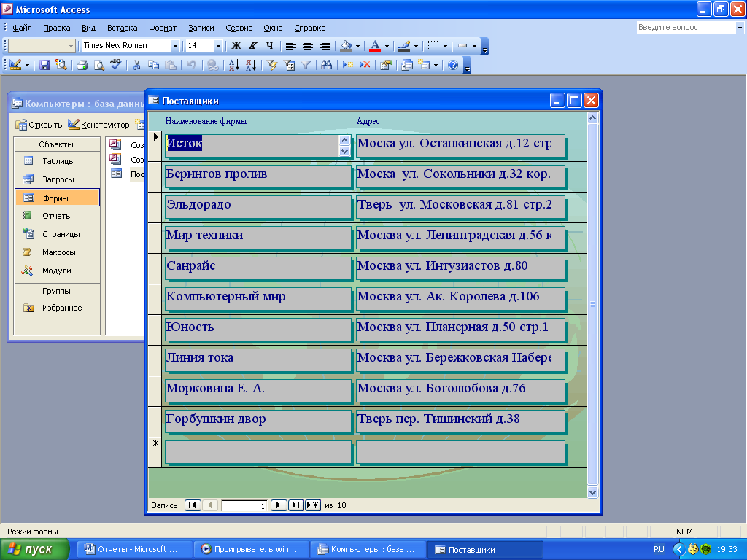Click Filter by Selection icon
The image size is (747, 560).
click(272, 65)
